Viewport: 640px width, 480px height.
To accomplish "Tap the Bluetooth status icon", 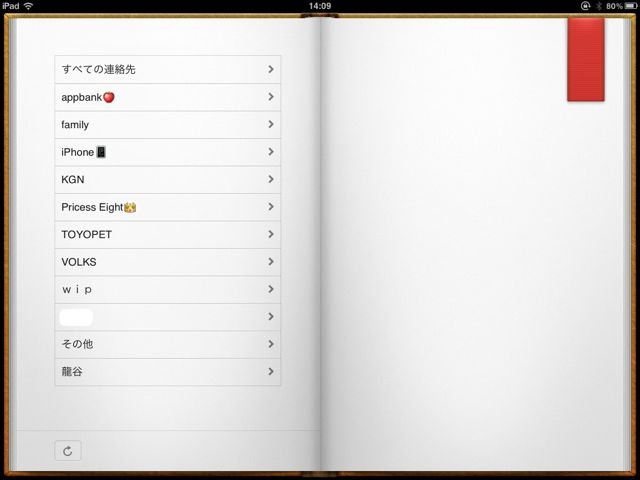I will 599,6.
